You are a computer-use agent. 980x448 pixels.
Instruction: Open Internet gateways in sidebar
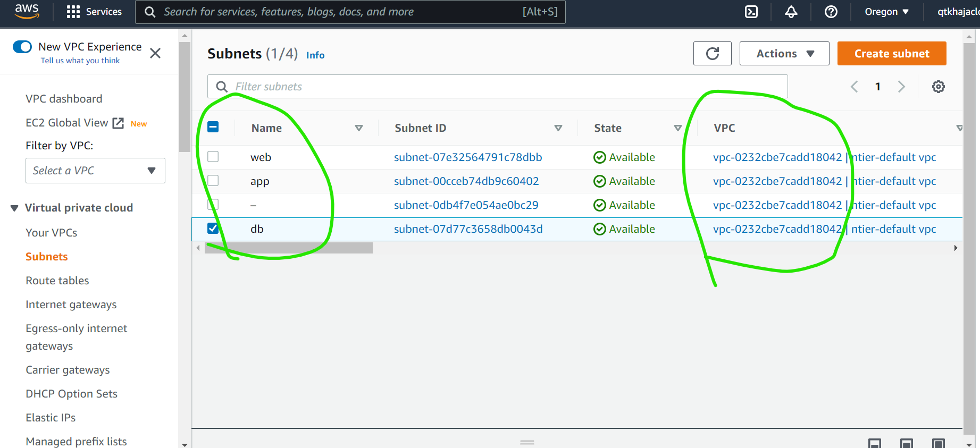coord(71,305)
